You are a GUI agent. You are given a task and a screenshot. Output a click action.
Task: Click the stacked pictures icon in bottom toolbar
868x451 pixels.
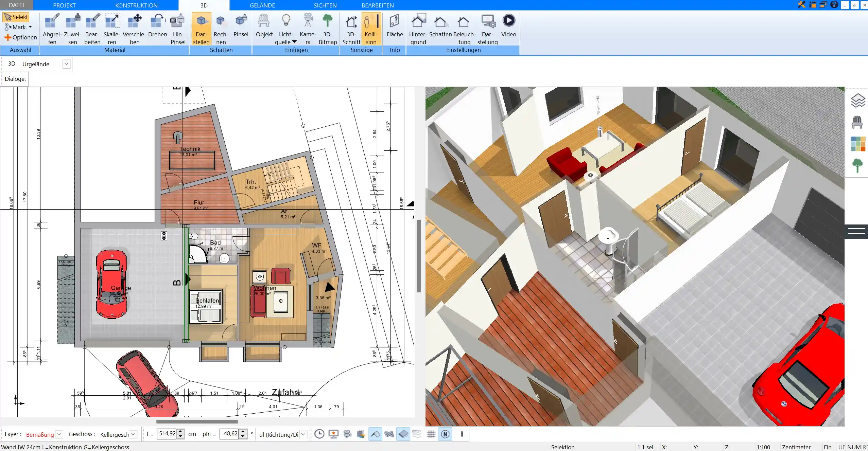(x=361, y=434)
